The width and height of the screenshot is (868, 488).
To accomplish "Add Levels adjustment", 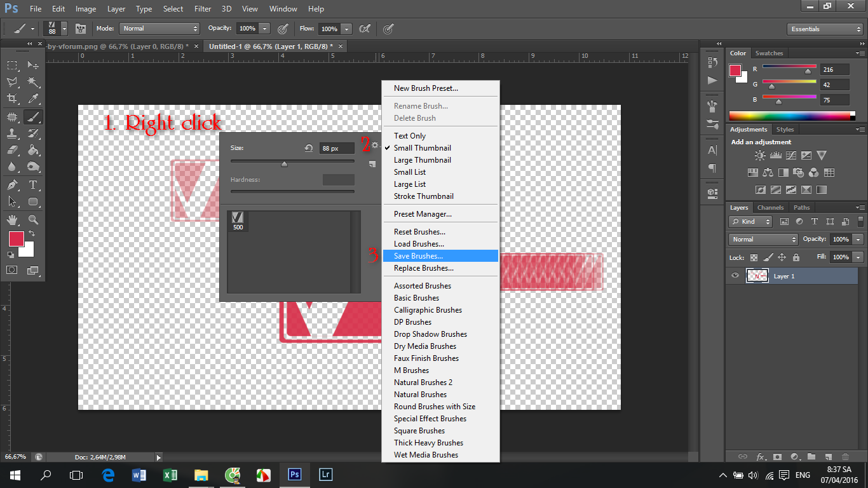I will pos(775,155).
